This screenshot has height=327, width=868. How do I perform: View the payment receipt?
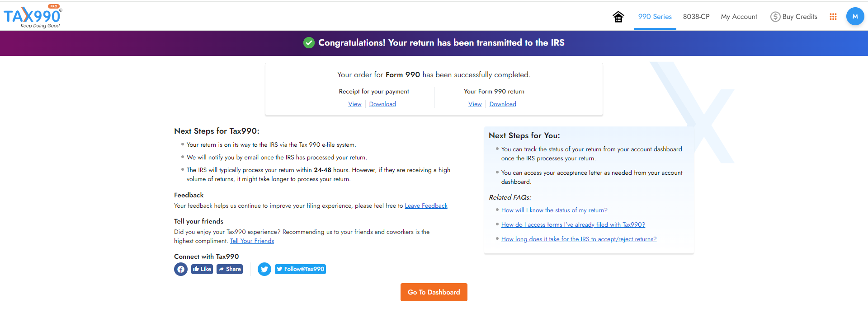pyautogui.click(x=355, y=104)
